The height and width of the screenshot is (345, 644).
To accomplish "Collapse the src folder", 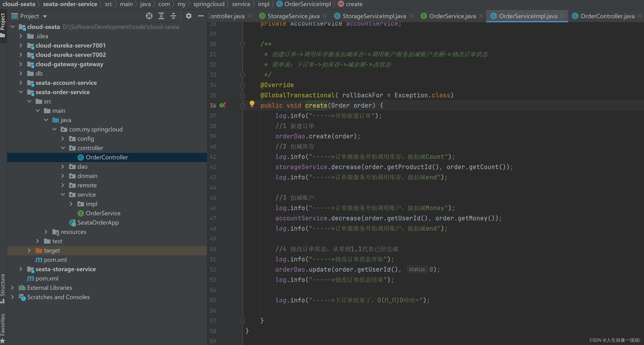I will click(x=30, y=101).
